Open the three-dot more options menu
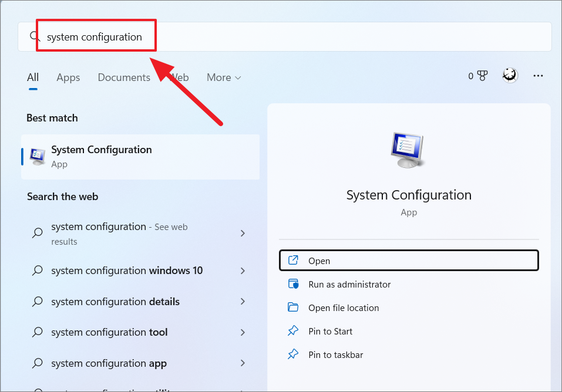 click(538, 76)
